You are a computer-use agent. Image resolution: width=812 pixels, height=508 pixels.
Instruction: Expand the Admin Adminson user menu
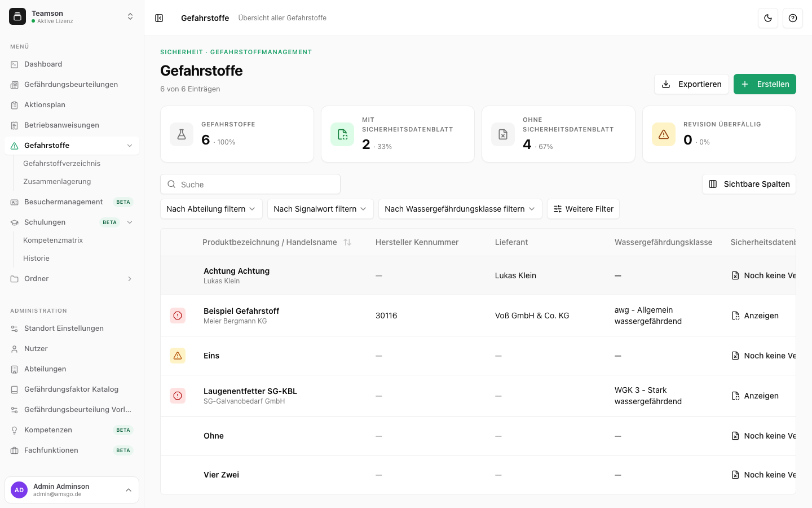pos(72,490)
